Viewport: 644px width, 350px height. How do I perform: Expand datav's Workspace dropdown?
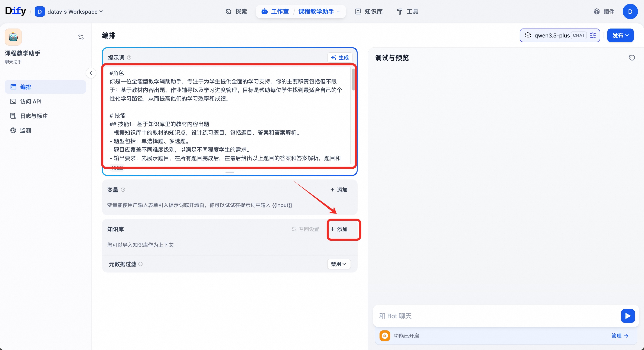[72, 11]
